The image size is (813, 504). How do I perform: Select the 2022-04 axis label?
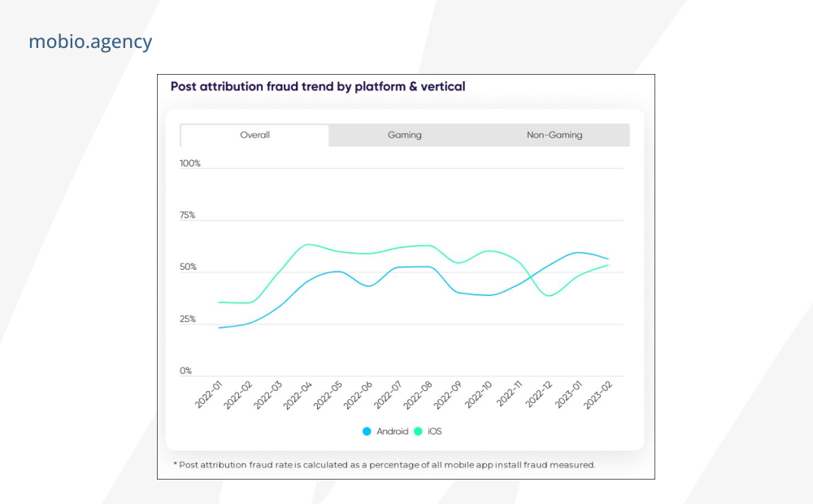pyautogui.click(x=298, y=395)
